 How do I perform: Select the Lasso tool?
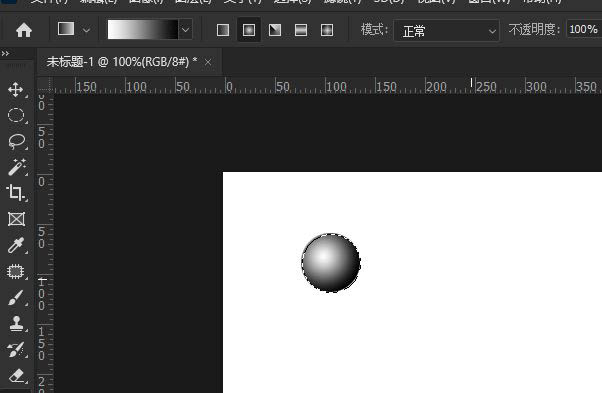17,141
